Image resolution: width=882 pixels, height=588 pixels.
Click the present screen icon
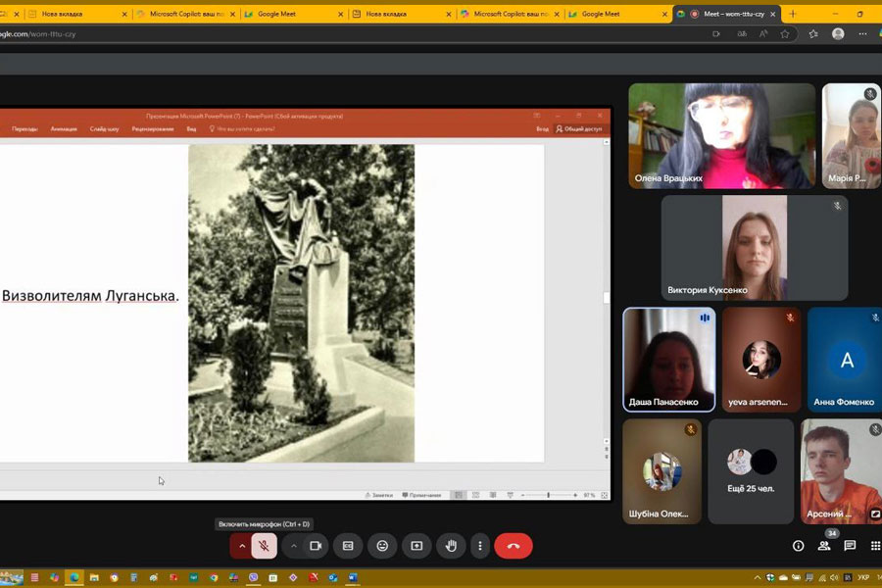(416, 546)
